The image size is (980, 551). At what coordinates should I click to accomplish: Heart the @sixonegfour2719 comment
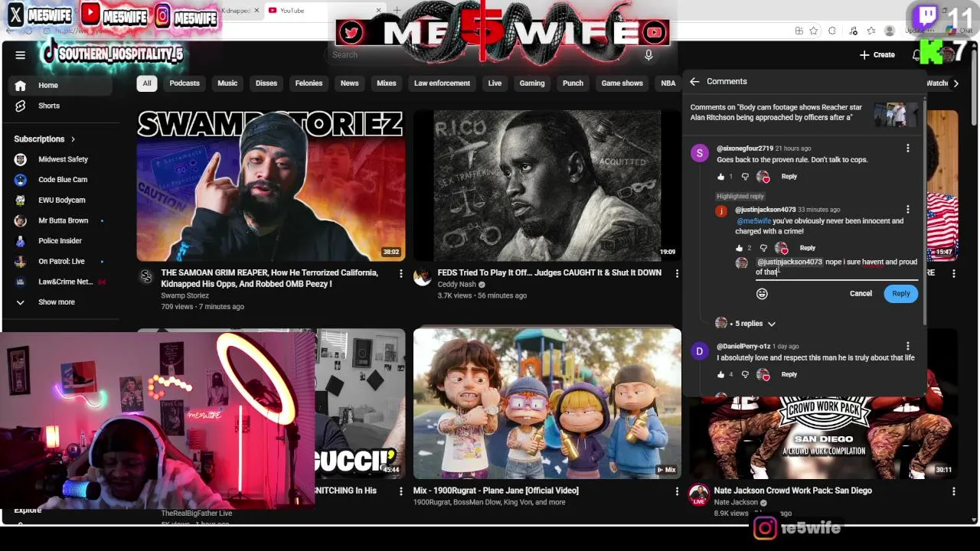coord(763,177)
